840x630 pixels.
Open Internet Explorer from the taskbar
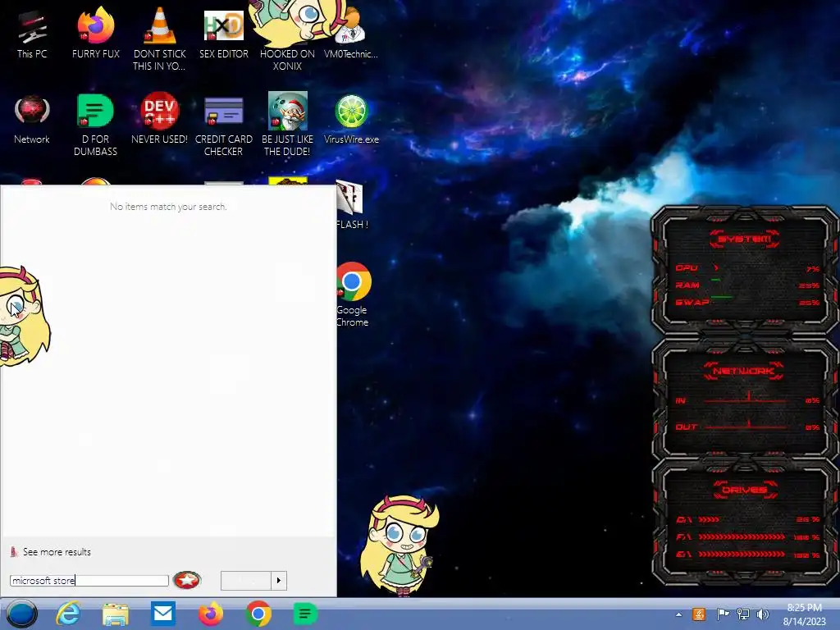click(x=68, y=614)
